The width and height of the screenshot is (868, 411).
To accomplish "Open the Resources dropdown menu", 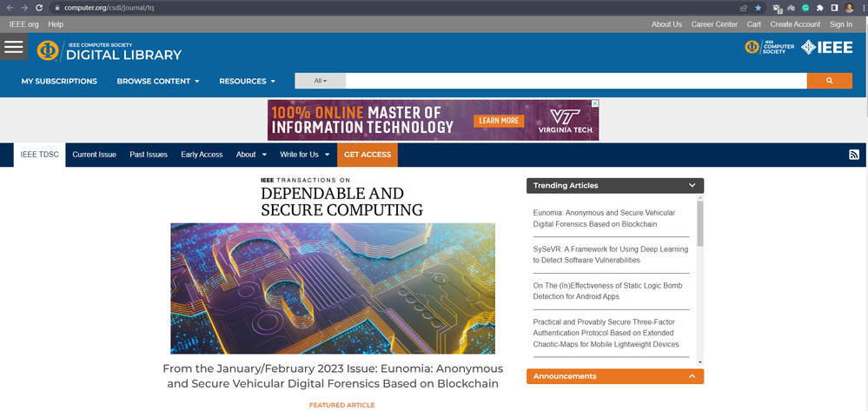I will pyautogui.click(x=247, y=81).
